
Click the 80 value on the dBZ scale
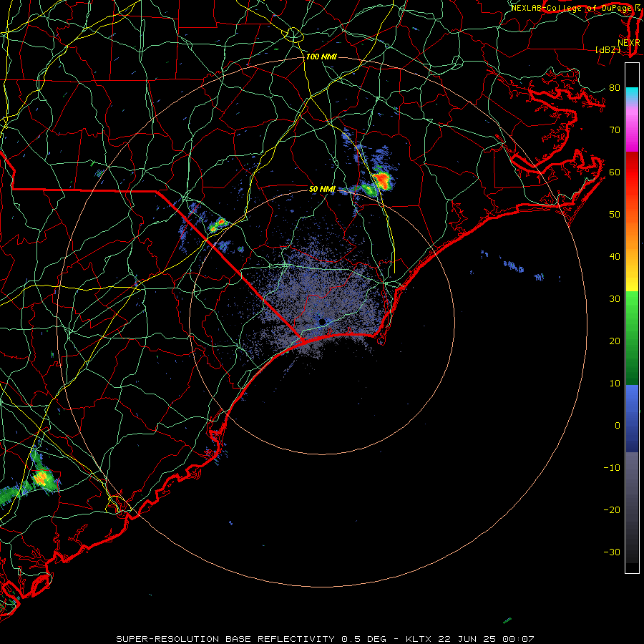click(x=615, y=87)
